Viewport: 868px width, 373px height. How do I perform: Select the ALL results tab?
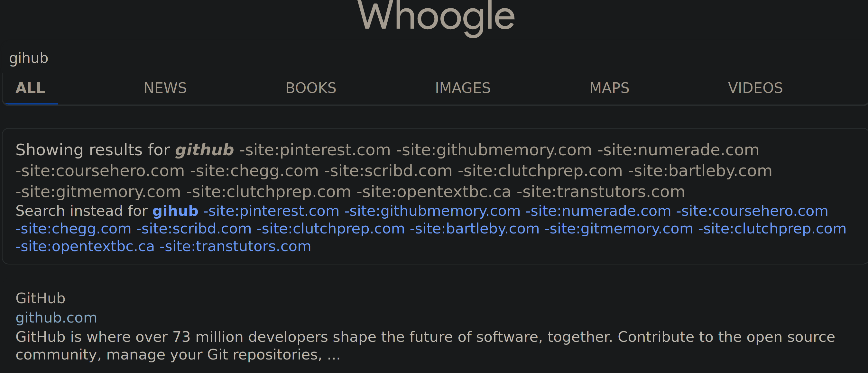point(30,88)
